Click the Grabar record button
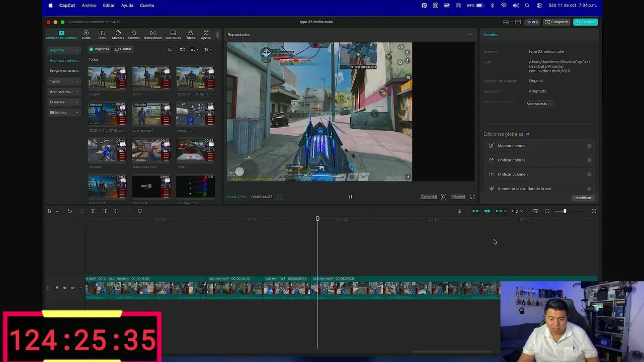This screenshot has width=644, height=362. click(x=123, y=49)
